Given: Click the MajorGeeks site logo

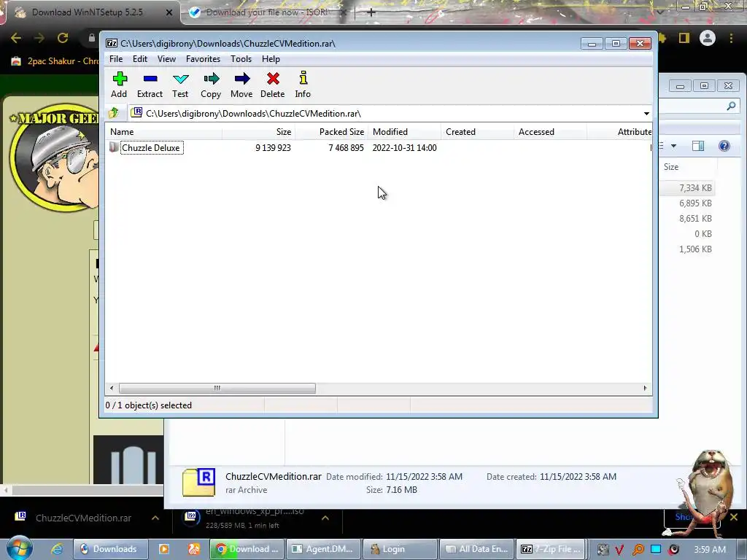Looking at the screenshot, I should point(53,157).
